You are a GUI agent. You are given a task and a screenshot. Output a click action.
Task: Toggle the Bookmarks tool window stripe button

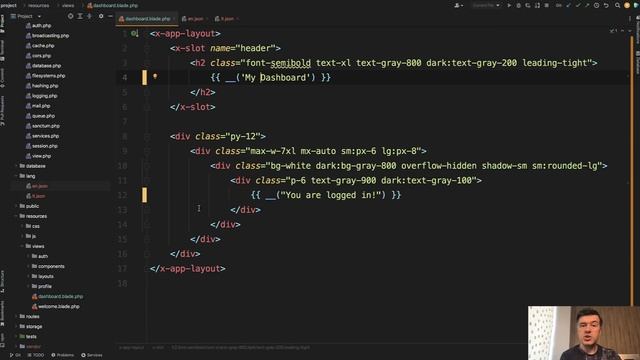pos(2,313)
